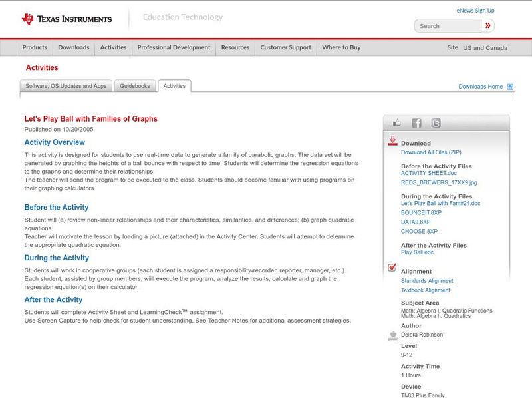Switch to Software, OS Updates and Apps tab
Viewport: 532px width, 398px height.
coord(66,86)
